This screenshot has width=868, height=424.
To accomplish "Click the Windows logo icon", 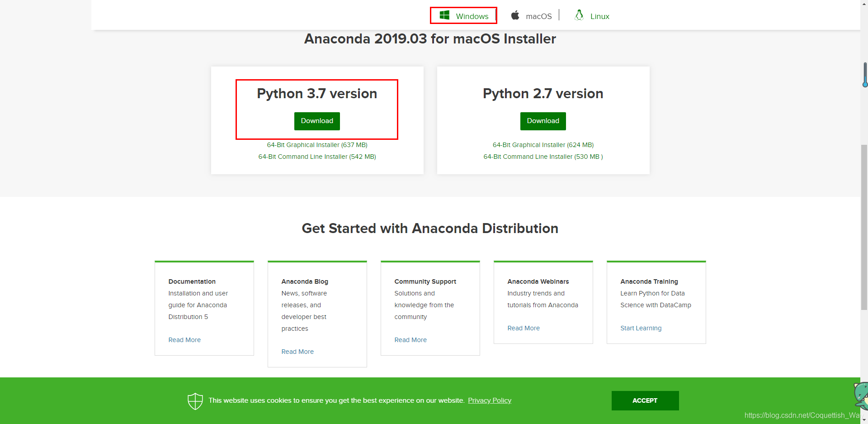I will tap(444, 15).
